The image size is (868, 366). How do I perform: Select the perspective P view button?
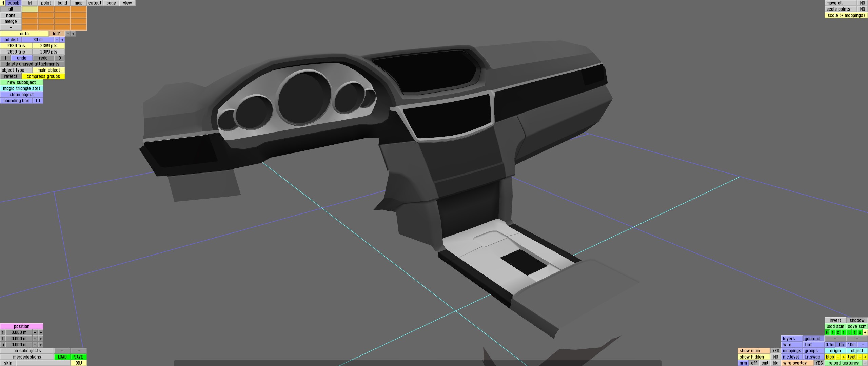[x=827, y=332]
